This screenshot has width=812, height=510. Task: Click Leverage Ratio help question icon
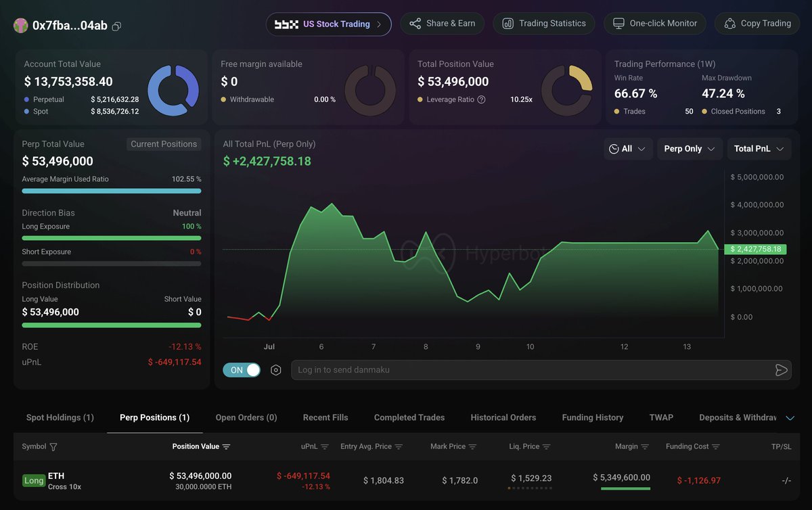(481, 99)
